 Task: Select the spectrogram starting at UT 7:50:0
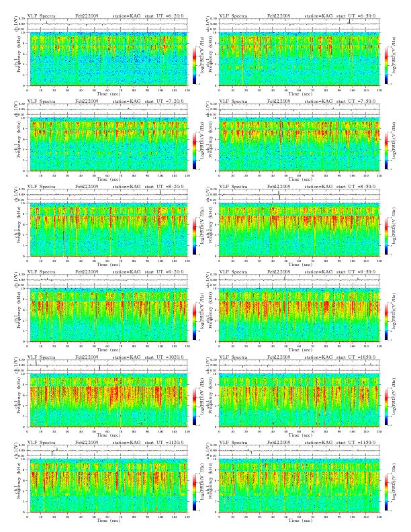[x=299, y=144]
